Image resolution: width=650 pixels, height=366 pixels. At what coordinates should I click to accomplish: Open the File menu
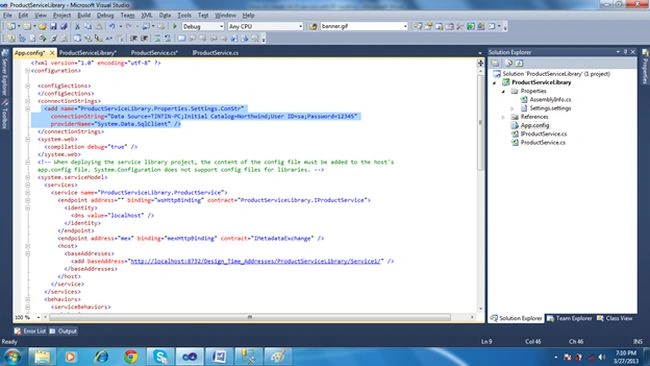coord(7,15)
